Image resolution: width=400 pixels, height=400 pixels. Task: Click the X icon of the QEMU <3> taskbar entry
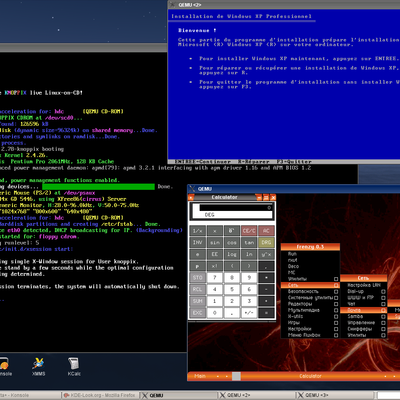click(x=300, y=395)
